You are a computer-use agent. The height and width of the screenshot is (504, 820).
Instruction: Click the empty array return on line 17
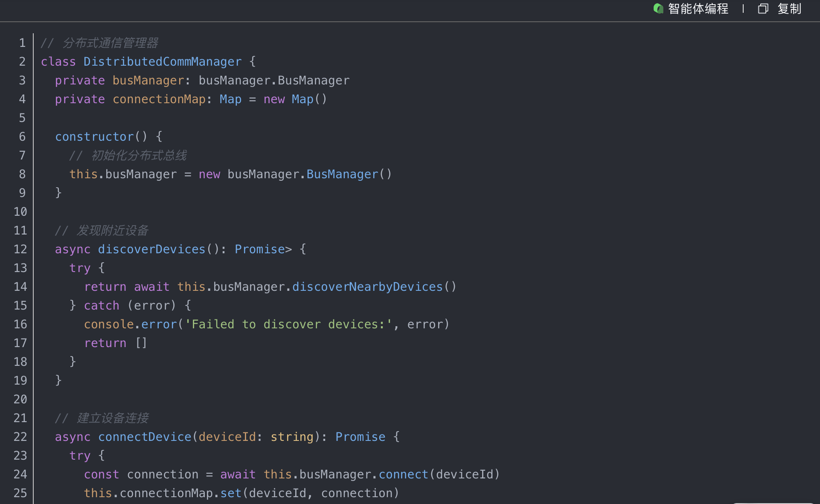(141, 343)
